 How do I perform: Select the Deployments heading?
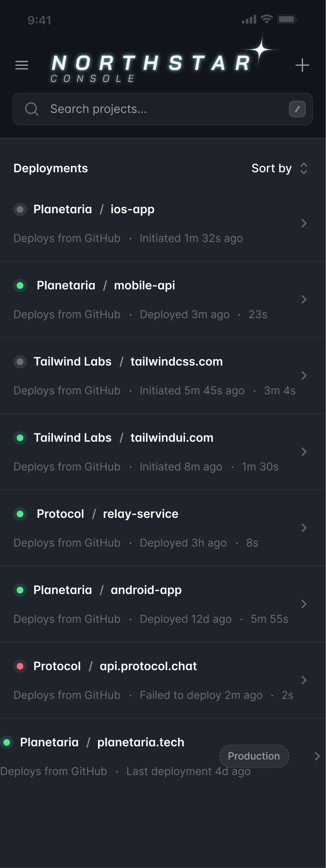pyautogui.click(x=51, y=168)
